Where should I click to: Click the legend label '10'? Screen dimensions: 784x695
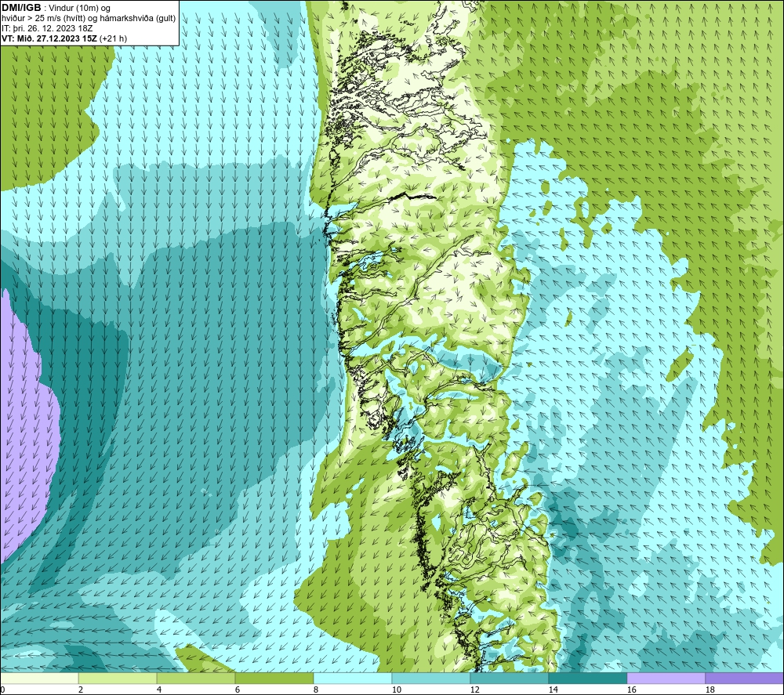click(397, 690)
